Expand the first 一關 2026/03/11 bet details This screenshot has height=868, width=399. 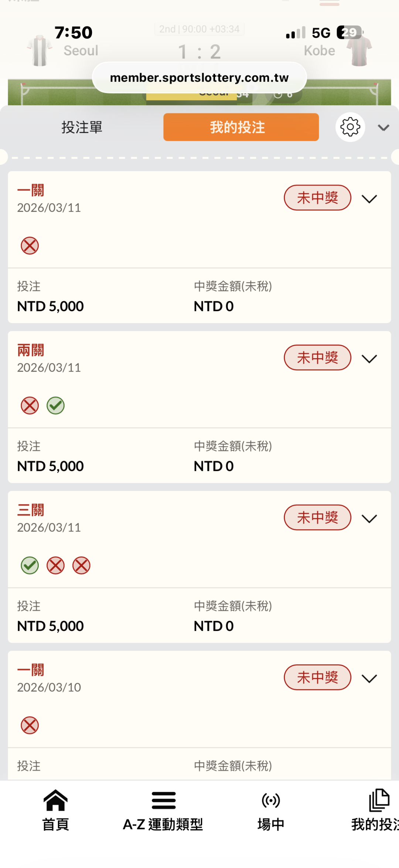(x=369, y=199)
